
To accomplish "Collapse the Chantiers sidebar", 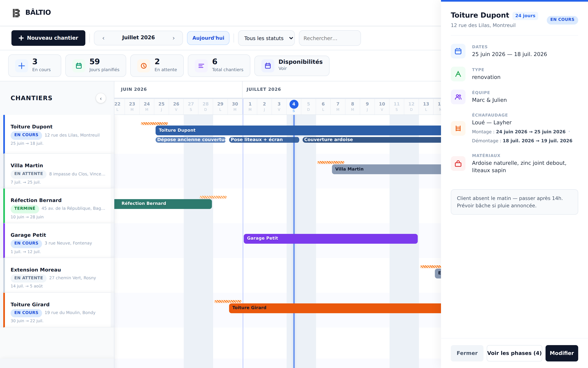I will 101,98.
